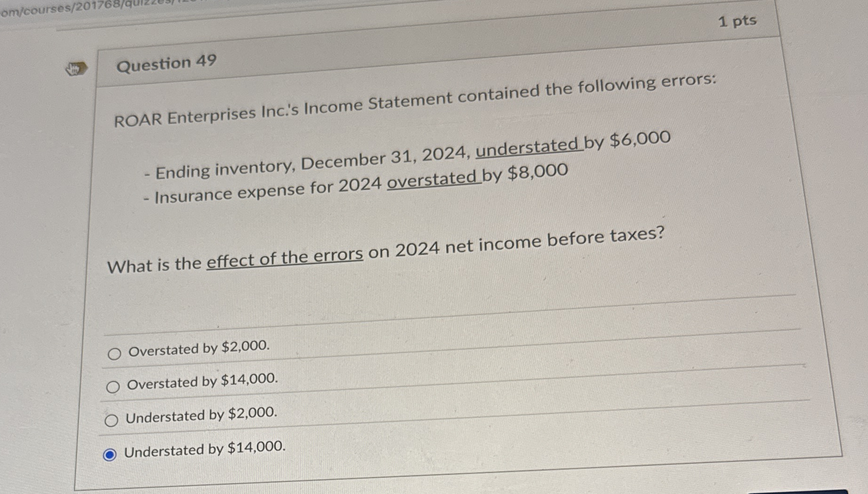The height and width of the screenshot is (494, 868).
Task: Choose the 'Overstated by $14,000' answer option
Action: pyautogui.click(x=112, y=387)
